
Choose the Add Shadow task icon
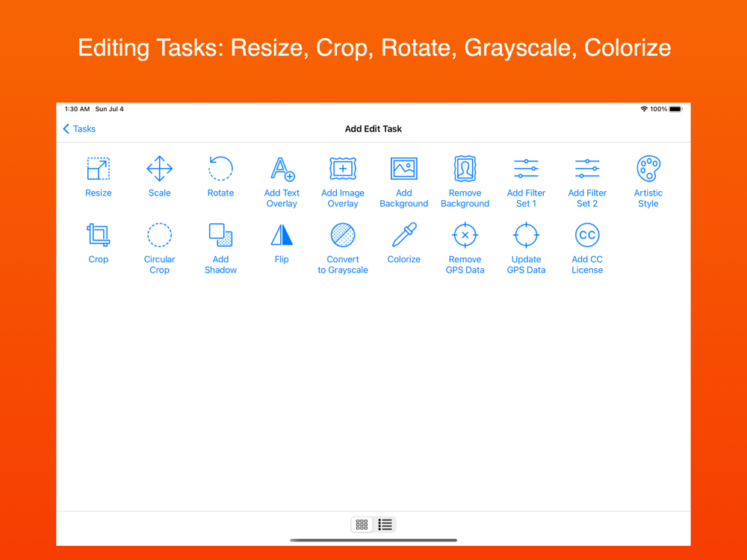[x=220, y=234]
